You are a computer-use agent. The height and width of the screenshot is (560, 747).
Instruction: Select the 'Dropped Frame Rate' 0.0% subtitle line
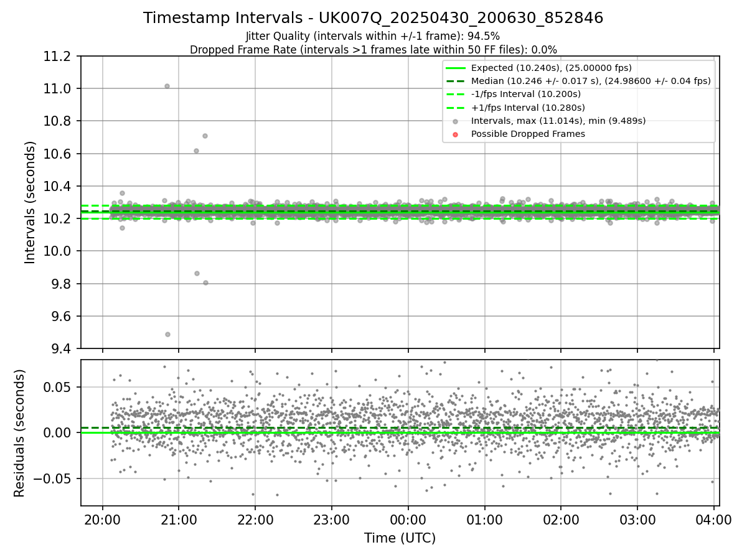(374, 50)
